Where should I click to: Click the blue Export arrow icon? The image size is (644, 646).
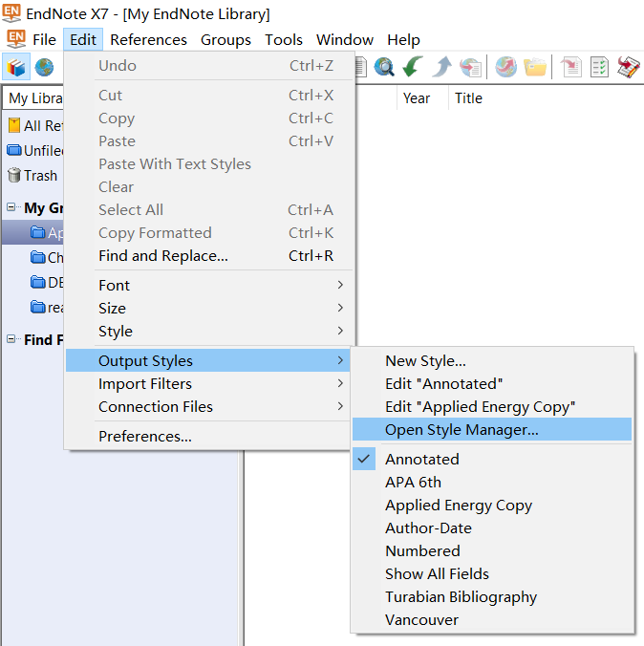tap(441, 67)
